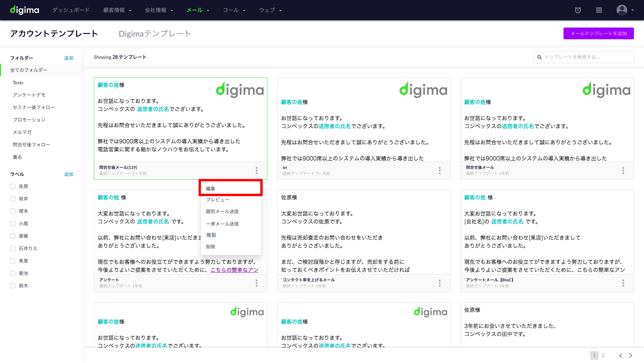Open the apps grid icon

[x=599, y=10]
